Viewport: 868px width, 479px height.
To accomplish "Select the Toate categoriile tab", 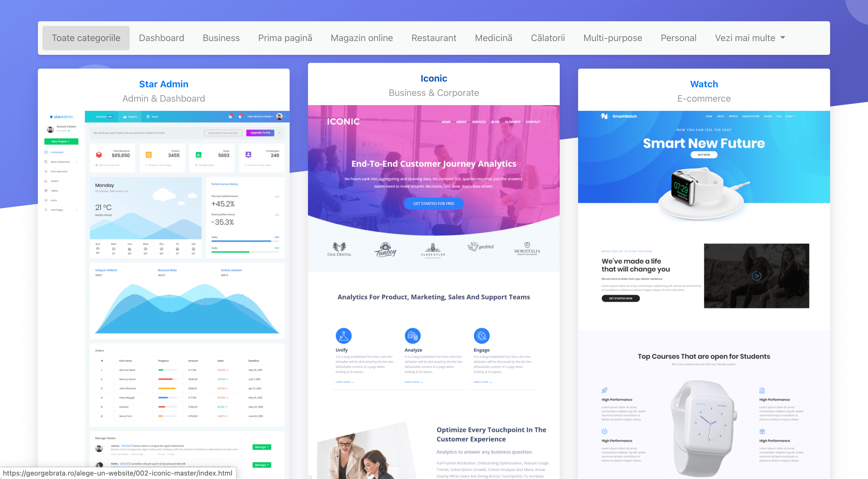I will pos(85,37).
